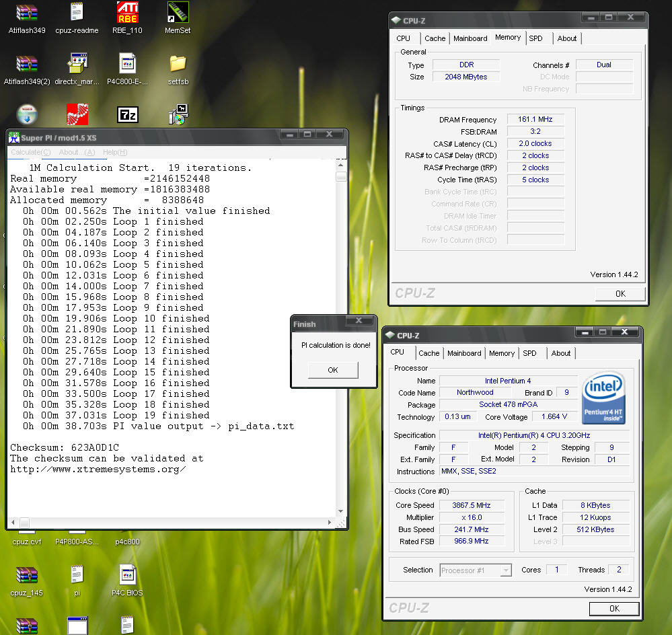Click Super PI vertical scrollbar up arrow

click(341, 165)
